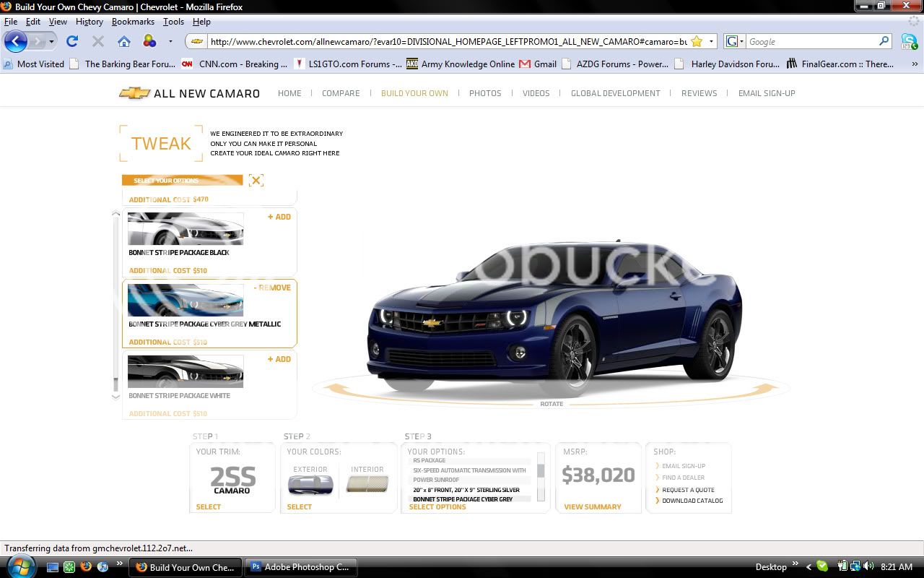Click the Gmail bookmark icon

click(525, 64)
